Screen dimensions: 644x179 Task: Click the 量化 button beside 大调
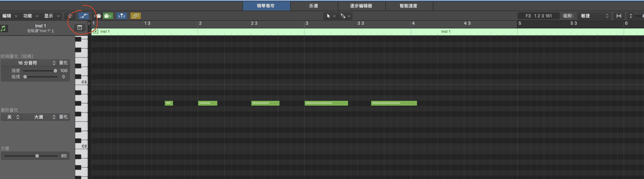[x=64, y=117]
